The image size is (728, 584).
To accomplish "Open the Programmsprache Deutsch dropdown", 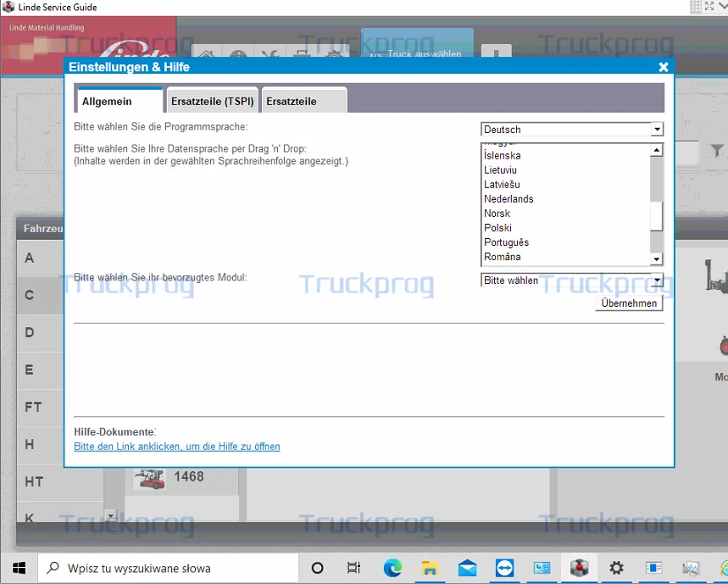I will [x=572, y=129].
